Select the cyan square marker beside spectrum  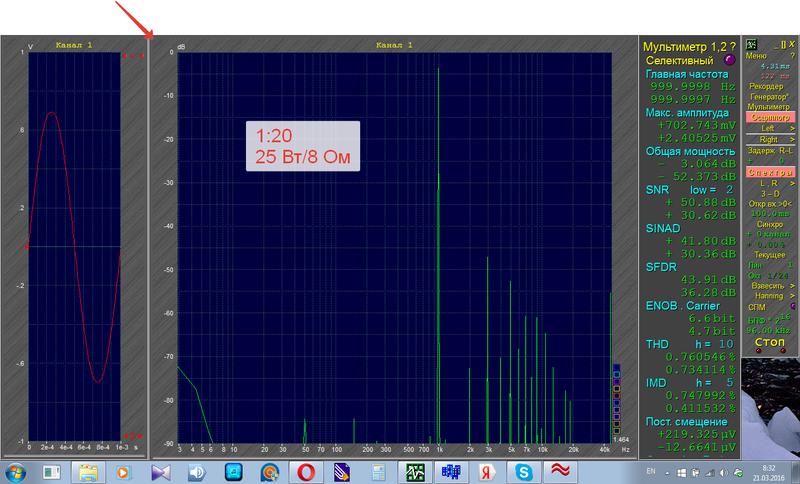616,374
